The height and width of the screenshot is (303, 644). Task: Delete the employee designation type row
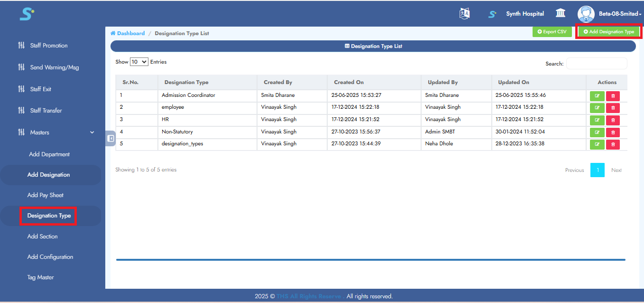click(612, 108)
